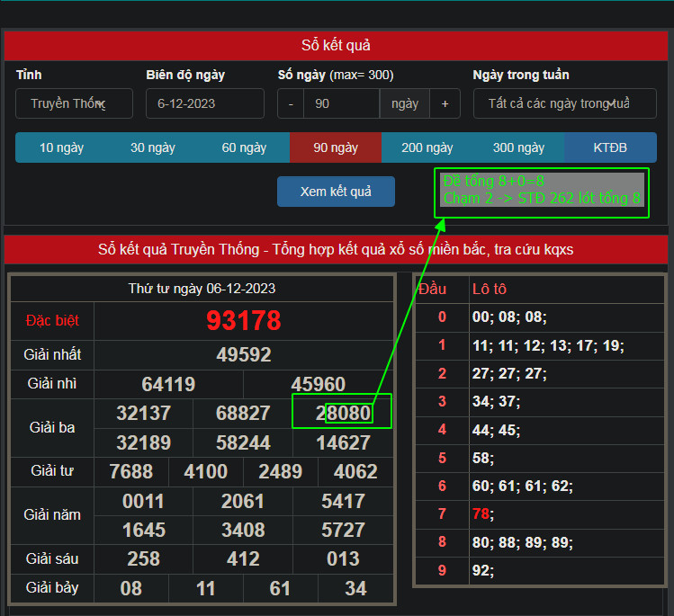Image resolution: width=674 pixels, height=616 pixels.
Task: Select the 10 ngày tab
Action: pos(60,147)
